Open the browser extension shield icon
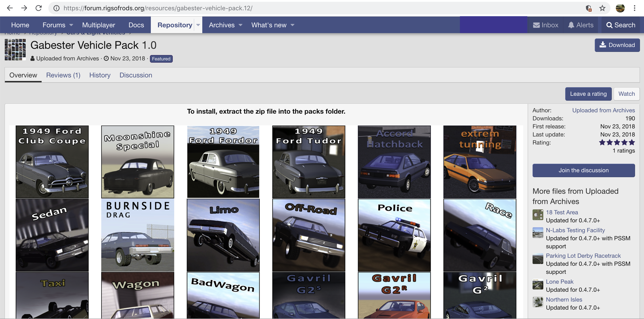The width and height of the screenshot is (644, 319). pyautogui.click(x=589, y=8)
